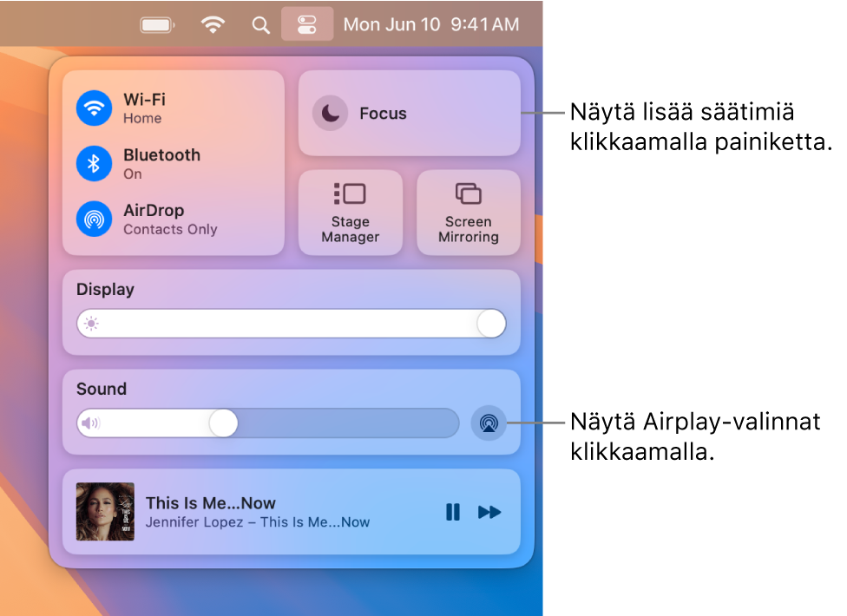
Task: Click the battery icon in menu bar
Action: (x=157, y=25)
